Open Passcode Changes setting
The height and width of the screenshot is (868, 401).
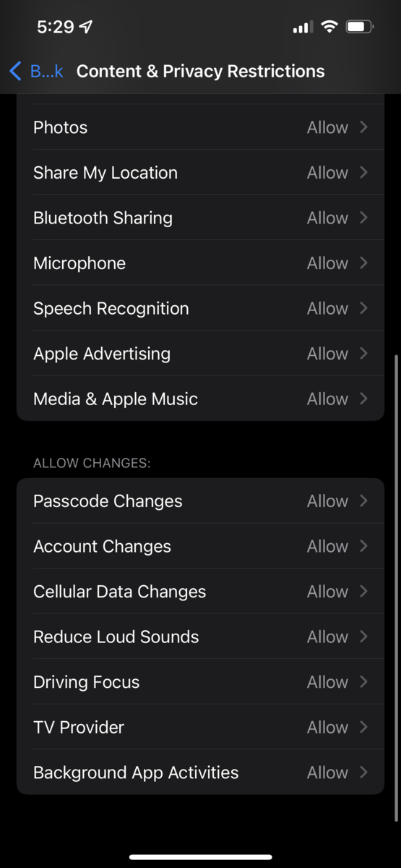[x=200, y=501]
